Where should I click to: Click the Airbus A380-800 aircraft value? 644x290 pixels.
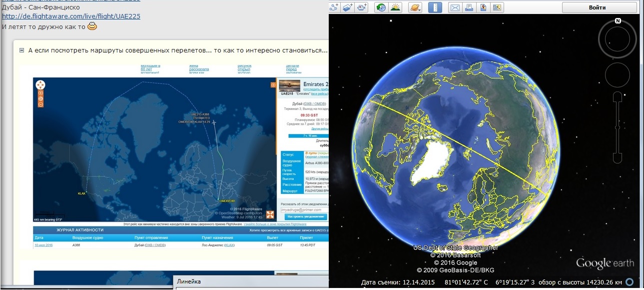point(317,163)
